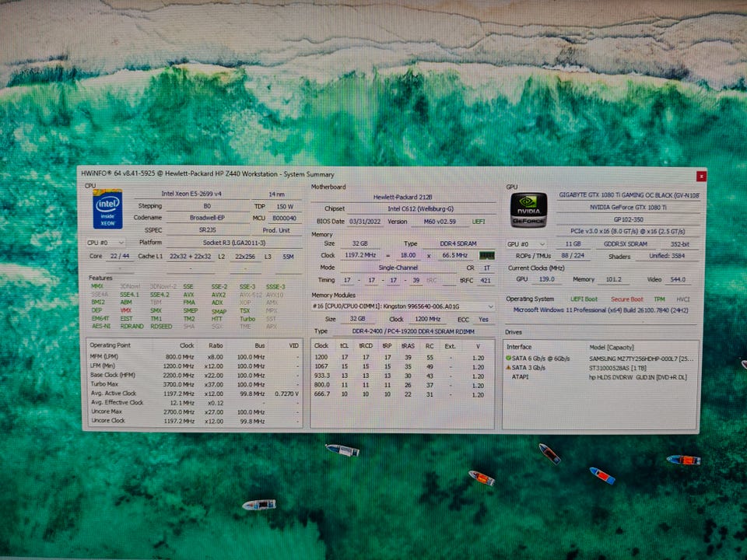The image size is (747, 560).
Task: Click the NVIDIA GeForce logo
Action: pos(528,210)
